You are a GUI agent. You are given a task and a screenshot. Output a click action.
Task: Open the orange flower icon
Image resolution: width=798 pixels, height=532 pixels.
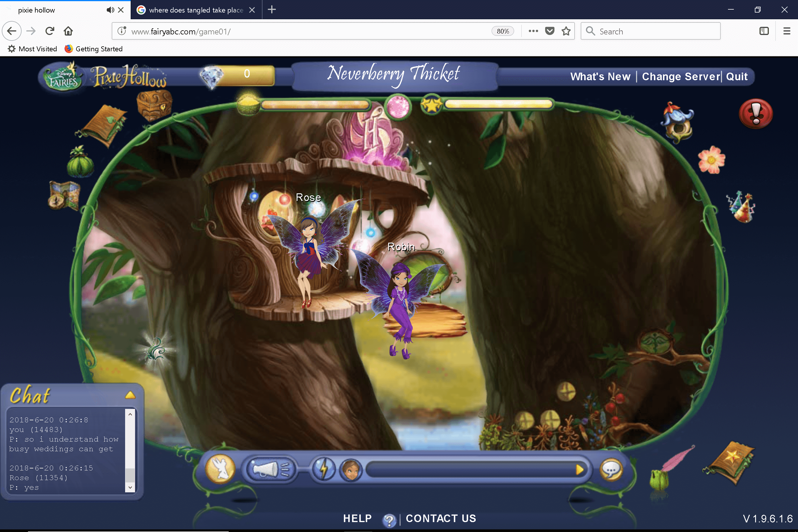[711, 160]
